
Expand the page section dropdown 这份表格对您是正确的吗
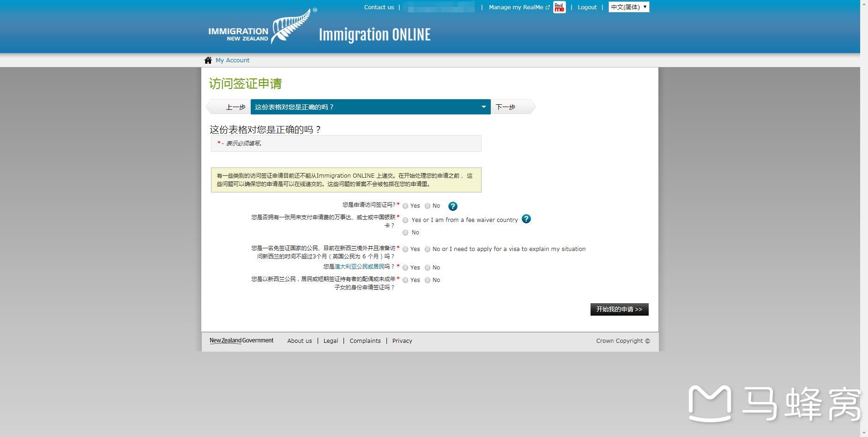(370, 107)
